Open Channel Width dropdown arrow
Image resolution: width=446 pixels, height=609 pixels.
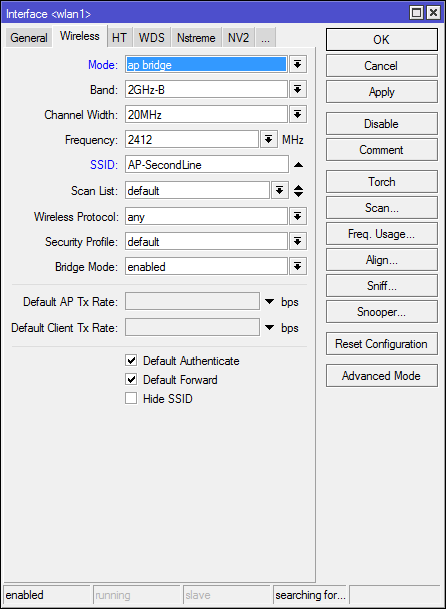tap(298, 115)
